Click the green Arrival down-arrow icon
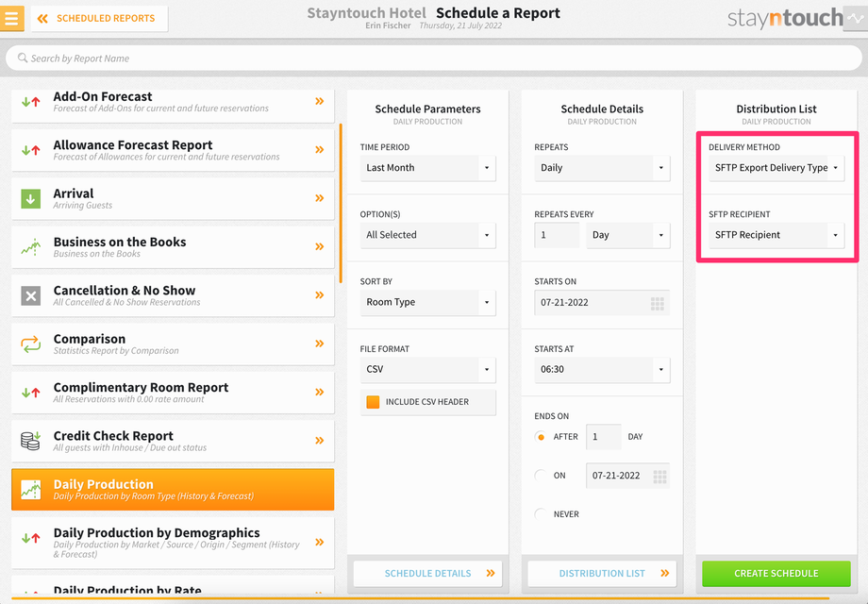868x604 pixels. point(31,199)
